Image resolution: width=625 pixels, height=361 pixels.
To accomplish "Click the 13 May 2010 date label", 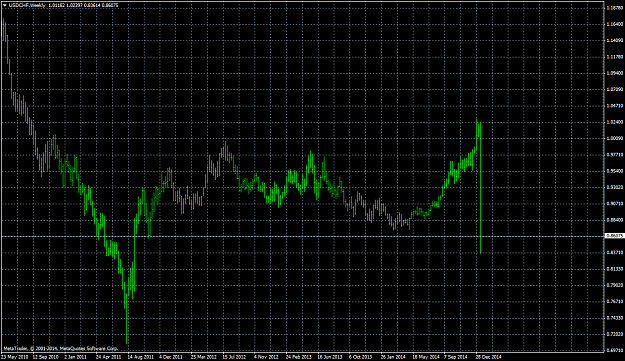I will [15, 357].
